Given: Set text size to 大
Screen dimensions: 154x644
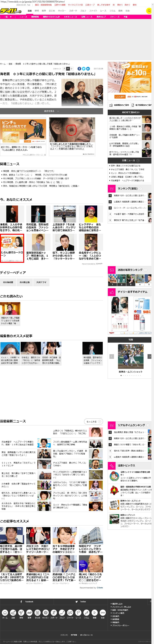Looking at the screenshot, I should point(64,69).
